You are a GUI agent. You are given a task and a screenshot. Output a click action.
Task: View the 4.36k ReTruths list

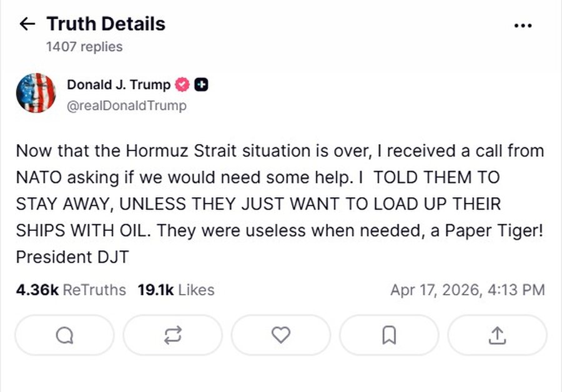71,290
